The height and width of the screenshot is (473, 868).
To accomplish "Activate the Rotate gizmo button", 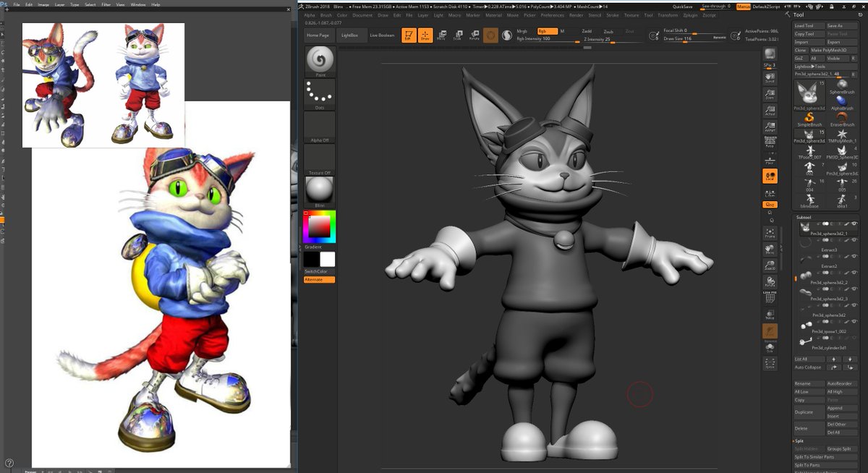I will click(474, 35).
